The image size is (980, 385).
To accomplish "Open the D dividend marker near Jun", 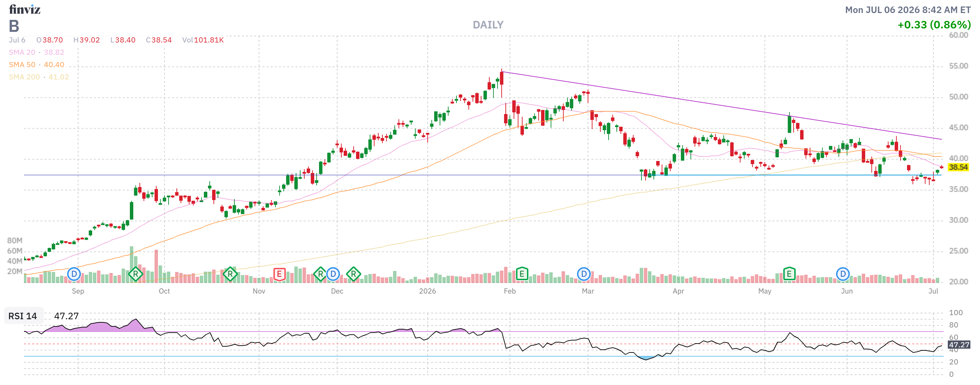I will tap(843, 274).
